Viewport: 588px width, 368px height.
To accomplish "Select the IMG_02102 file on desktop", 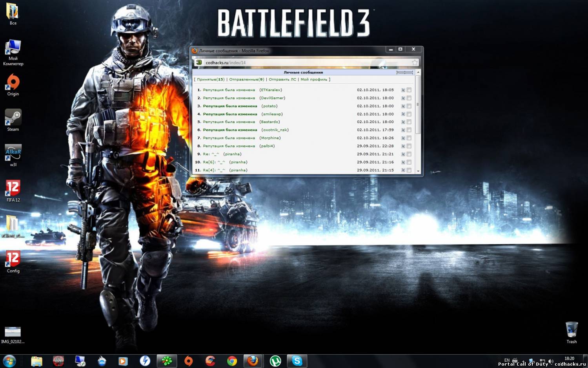I will click(13, 335).
